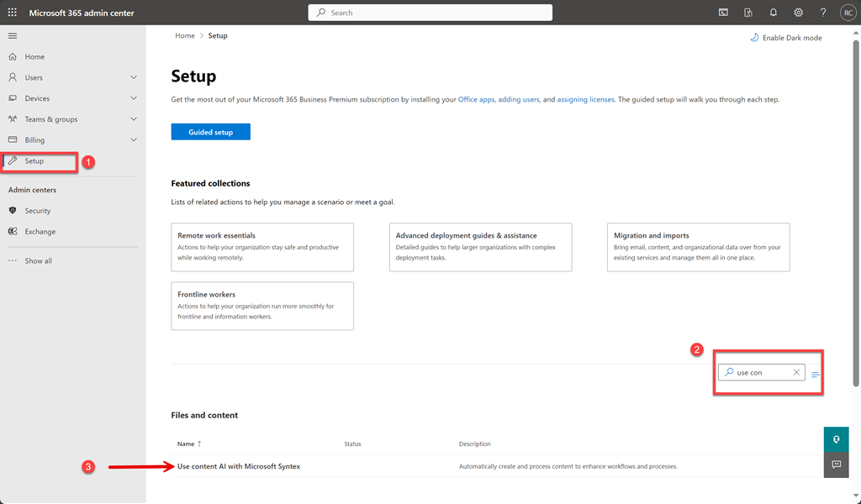Expand the Billing navigation section
861x504 pixels.
click(134, 140)
